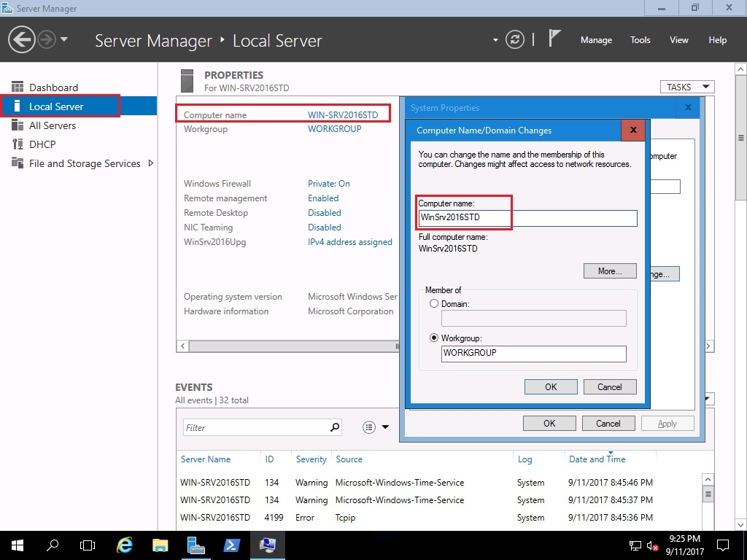The height and width of the screenshot is (560, 747).
Task: Expand File and Storage Services arrow
Action: pyautogui.click(x=151, y=163)
